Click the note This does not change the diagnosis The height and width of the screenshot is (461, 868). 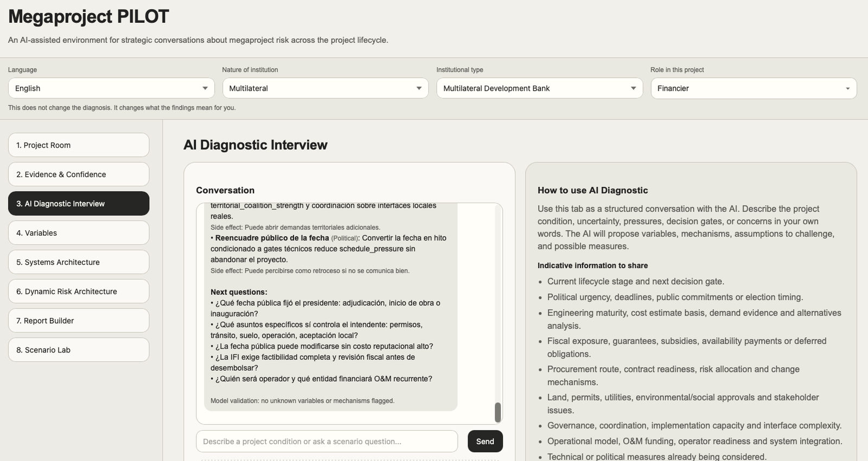point(122,108)
